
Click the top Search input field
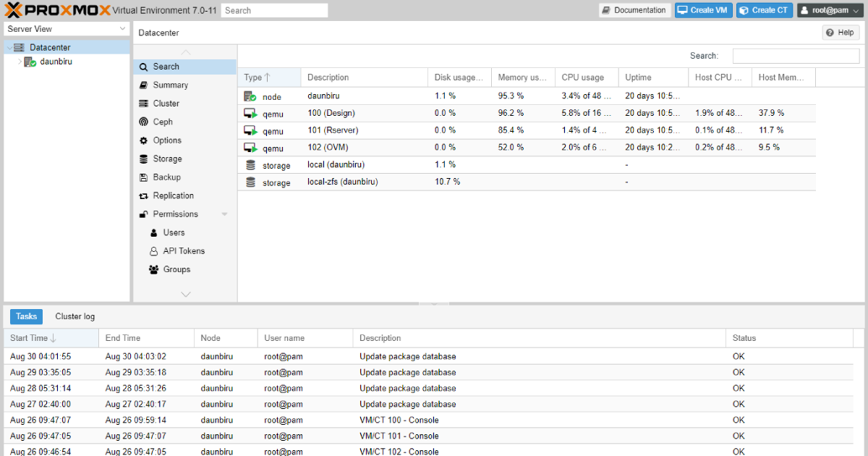click(274, 10)
